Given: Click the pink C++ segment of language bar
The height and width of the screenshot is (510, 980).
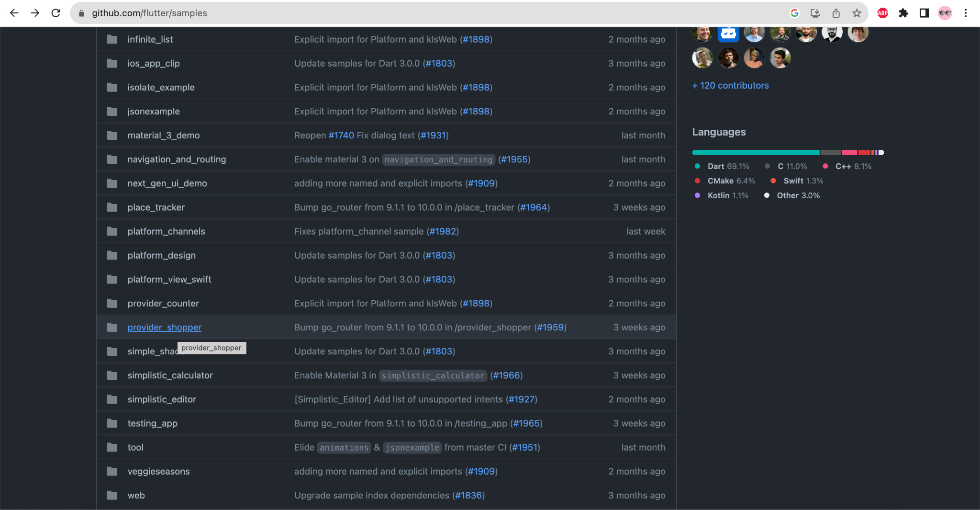Looking at the screenshot, I should [849, 152].
